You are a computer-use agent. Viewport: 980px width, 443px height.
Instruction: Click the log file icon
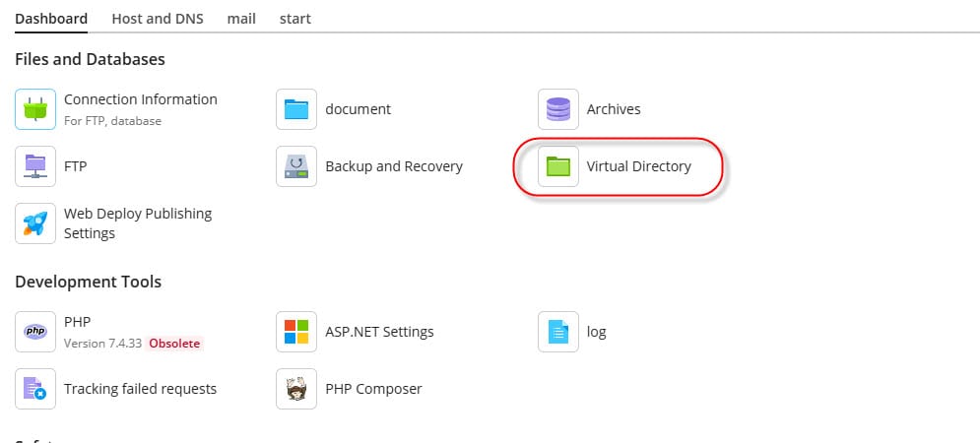tap(558, 332)
